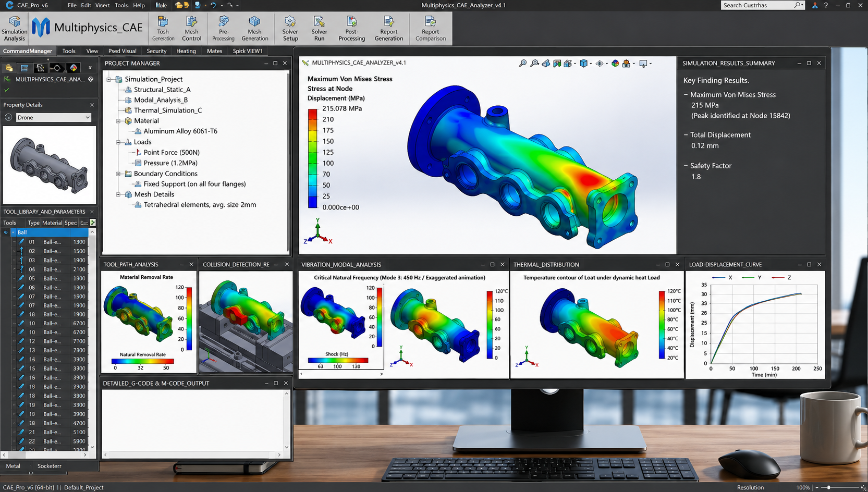Switch to the Security tab
Screen dimensions: 868x492
tap(156, 51)
